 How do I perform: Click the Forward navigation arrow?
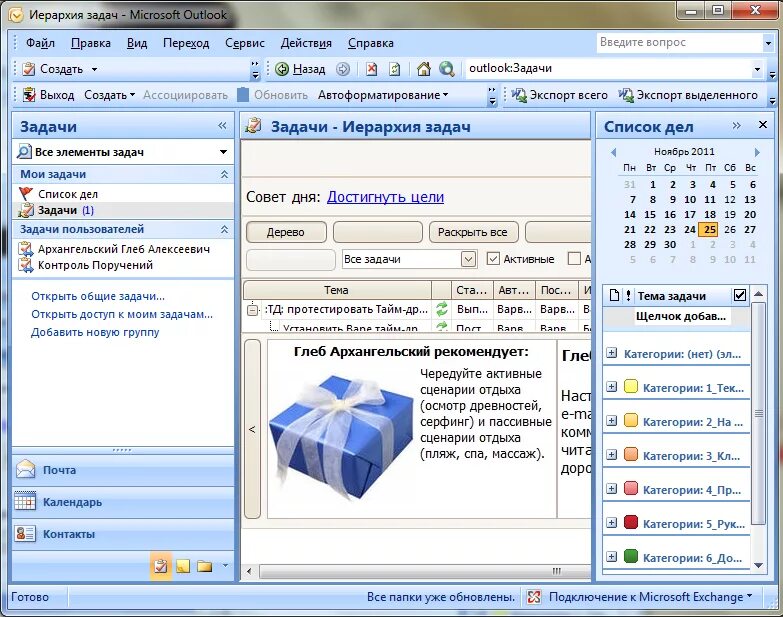click(x=343, y=69)
